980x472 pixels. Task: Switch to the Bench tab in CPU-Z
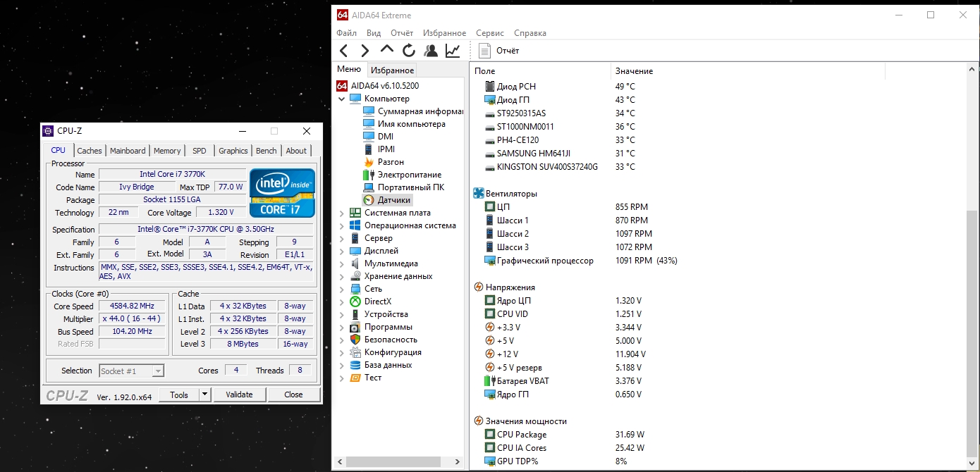pyautogui.click(x=267, y=151)
